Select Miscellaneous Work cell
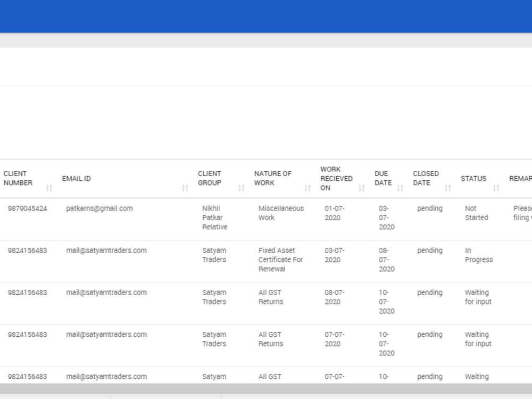 [x=281, y=213]
